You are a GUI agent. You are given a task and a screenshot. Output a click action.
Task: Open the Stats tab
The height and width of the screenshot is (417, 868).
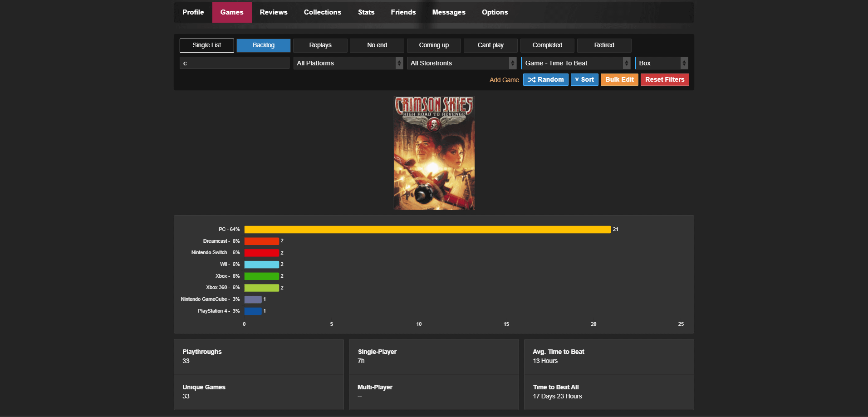[x=366, y=12]
